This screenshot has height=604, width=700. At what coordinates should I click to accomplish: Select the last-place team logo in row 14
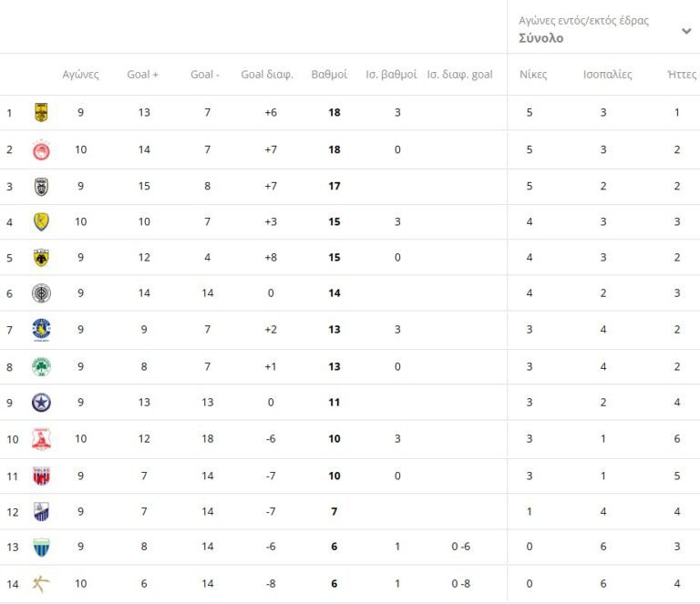click(41, 584)
